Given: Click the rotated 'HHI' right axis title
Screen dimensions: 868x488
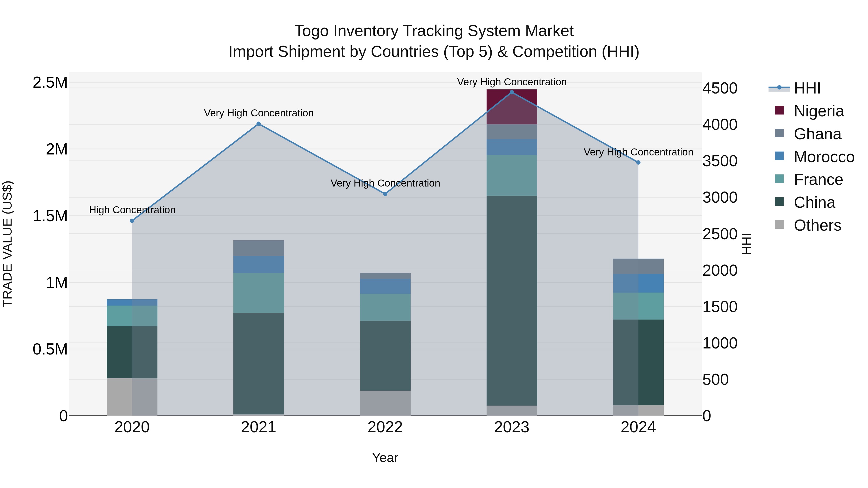Looking at the screenshot, I should (746, 244).
